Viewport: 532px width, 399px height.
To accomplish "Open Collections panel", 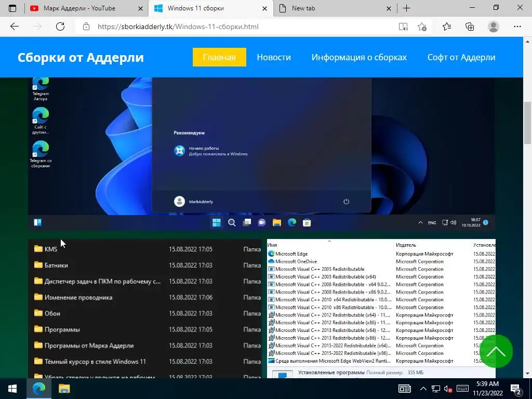I will [470, 26].
